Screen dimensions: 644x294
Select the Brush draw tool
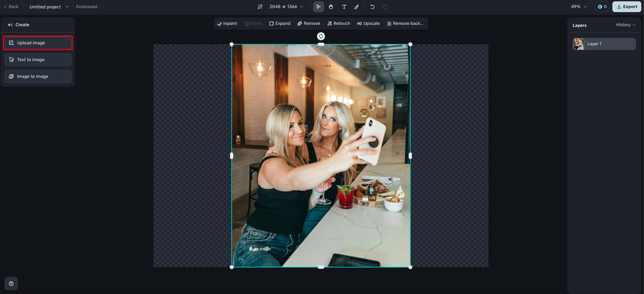tap(356, 7)
